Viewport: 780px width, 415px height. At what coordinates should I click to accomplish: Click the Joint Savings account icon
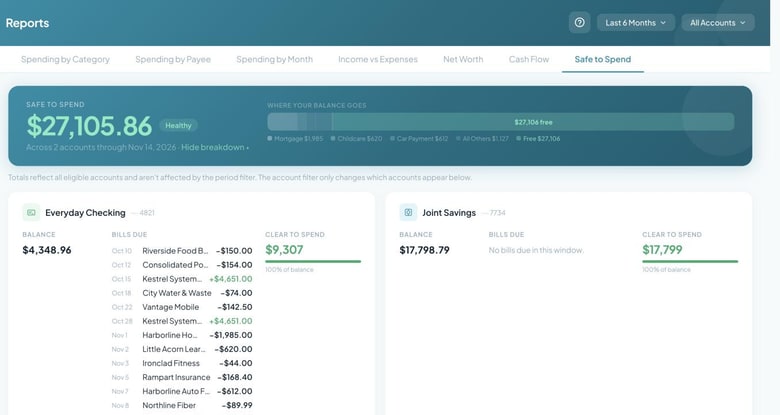pyautogui.click(x=408, y=212)
